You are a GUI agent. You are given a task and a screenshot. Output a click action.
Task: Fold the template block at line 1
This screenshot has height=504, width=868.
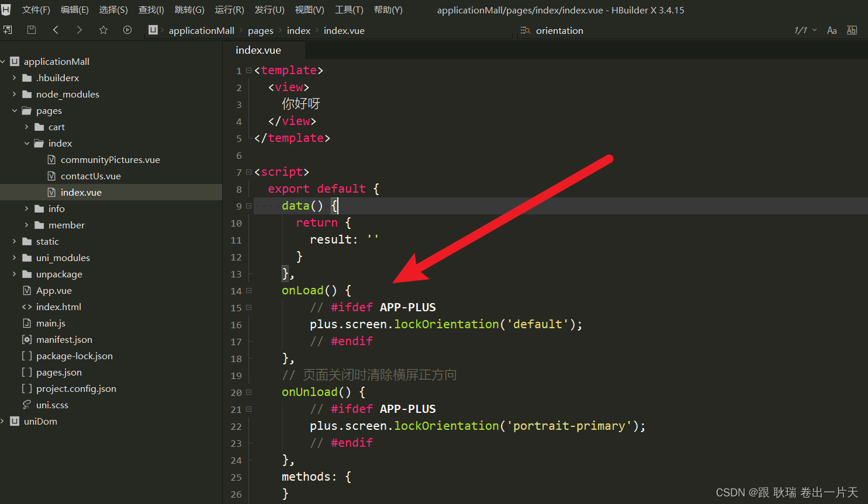[x=249, y=70]
